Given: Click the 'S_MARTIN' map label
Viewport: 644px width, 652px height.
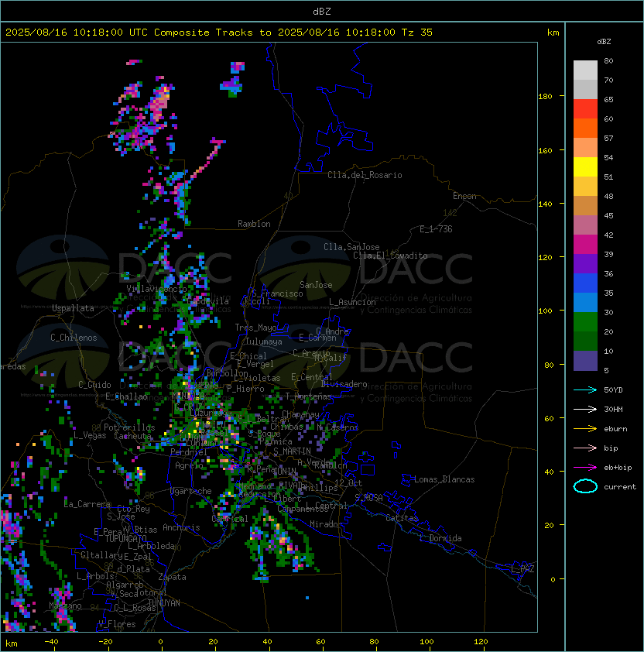Looking at the screenshot, I should click(292, 451).
